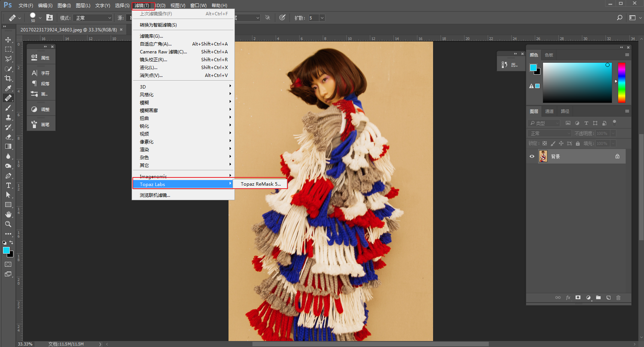
Task: Click foreground color swatch in Color panel
Action: point(533,68)
